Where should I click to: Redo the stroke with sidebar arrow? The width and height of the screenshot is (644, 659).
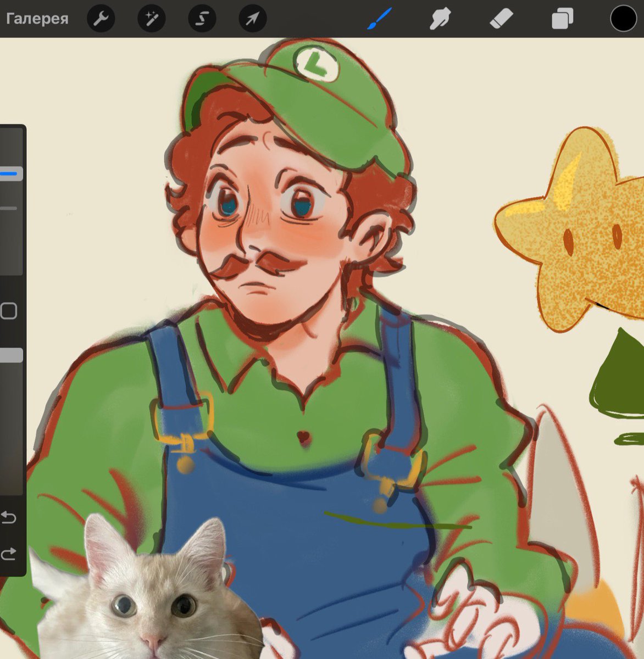pos(8,554)
